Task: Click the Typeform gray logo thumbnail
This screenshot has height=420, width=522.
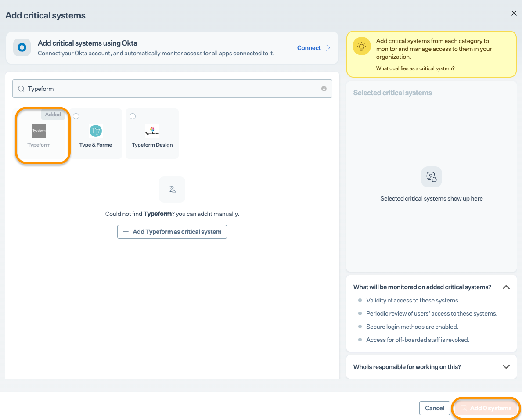Action: 39,131
